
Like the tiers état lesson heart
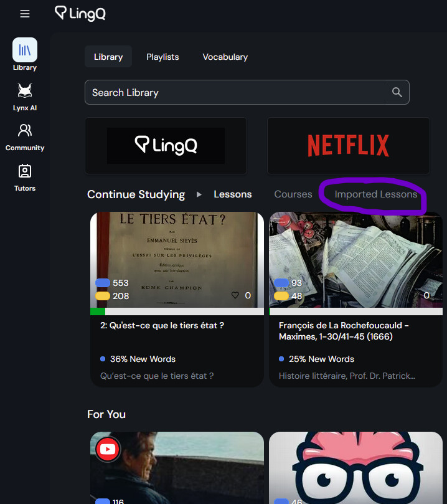click(x=235, y=295)
